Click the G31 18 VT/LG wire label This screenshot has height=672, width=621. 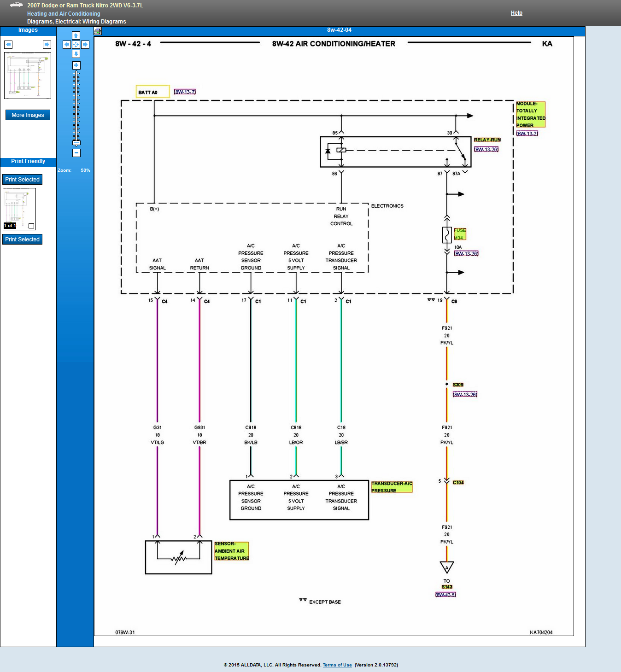[x=157, y=435]
